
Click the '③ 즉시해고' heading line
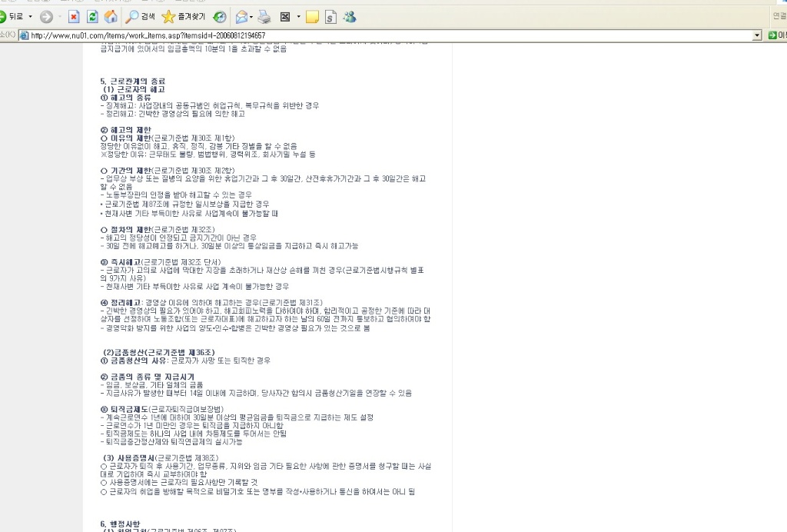160,262
